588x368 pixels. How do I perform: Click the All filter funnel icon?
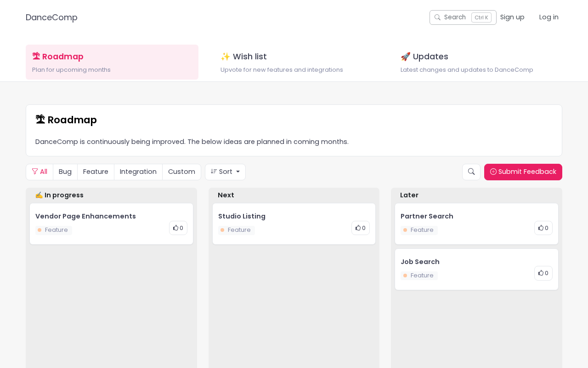(x=35, y=172)
